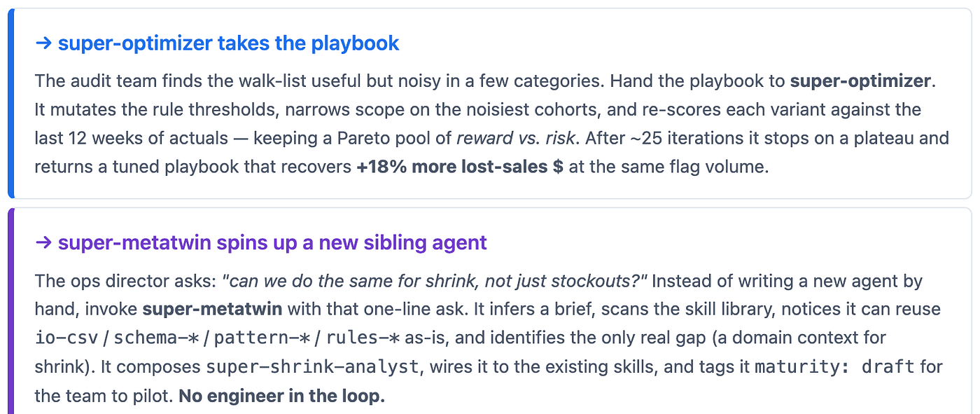Click the 'last 12 weeks of actuals' phrase
980x414 pixels.
click(132, 139)
